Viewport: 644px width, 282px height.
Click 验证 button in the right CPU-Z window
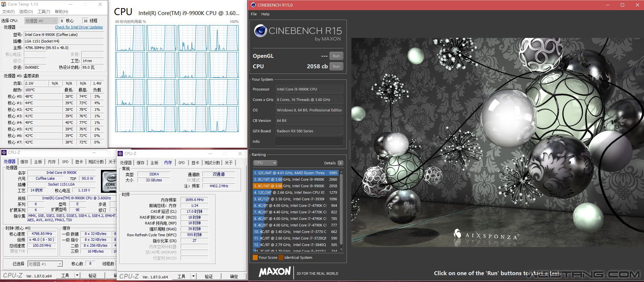(209, 276)
